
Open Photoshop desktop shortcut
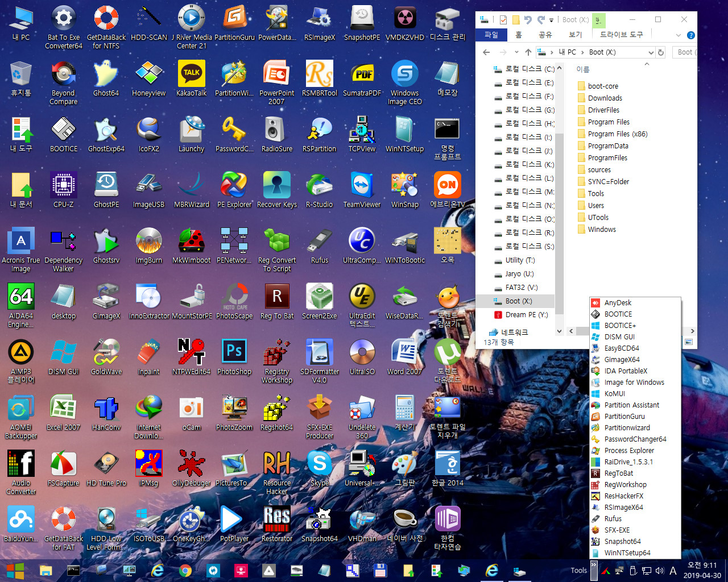[234, 357]
